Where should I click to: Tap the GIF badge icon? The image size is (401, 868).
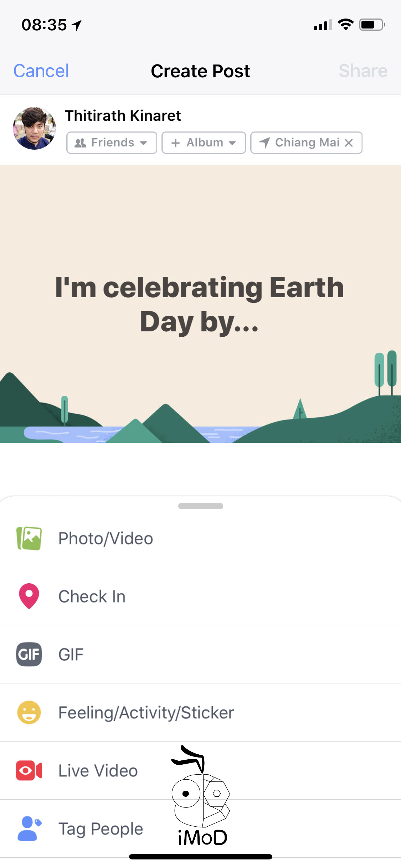click(29, 654)
